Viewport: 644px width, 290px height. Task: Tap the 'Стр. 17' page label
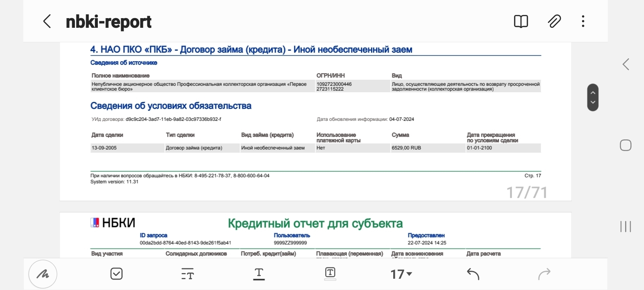533,176
